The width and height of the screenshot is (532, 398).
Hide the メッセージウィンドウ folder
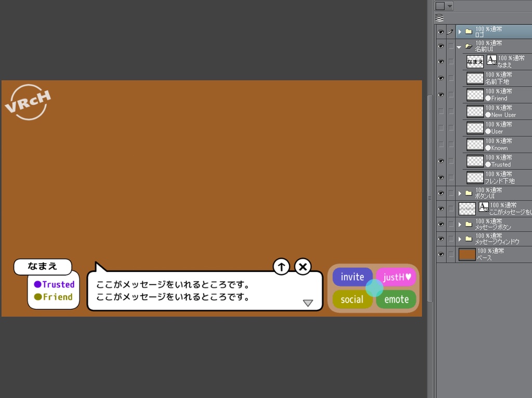441,239
